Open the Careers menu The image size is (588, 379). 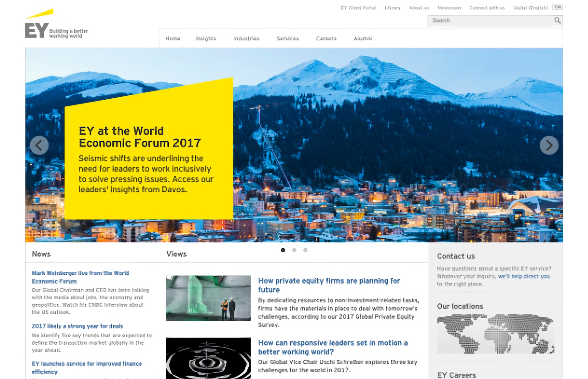(326, 38)
